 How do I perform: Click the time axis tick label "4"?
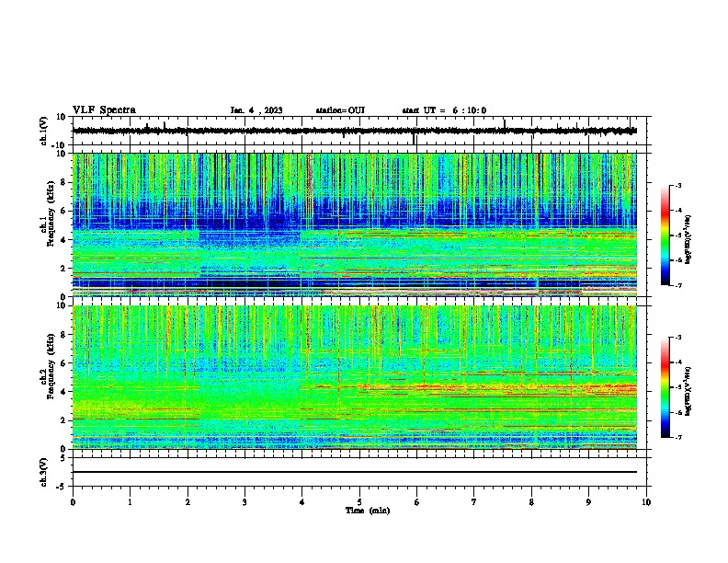302,502
